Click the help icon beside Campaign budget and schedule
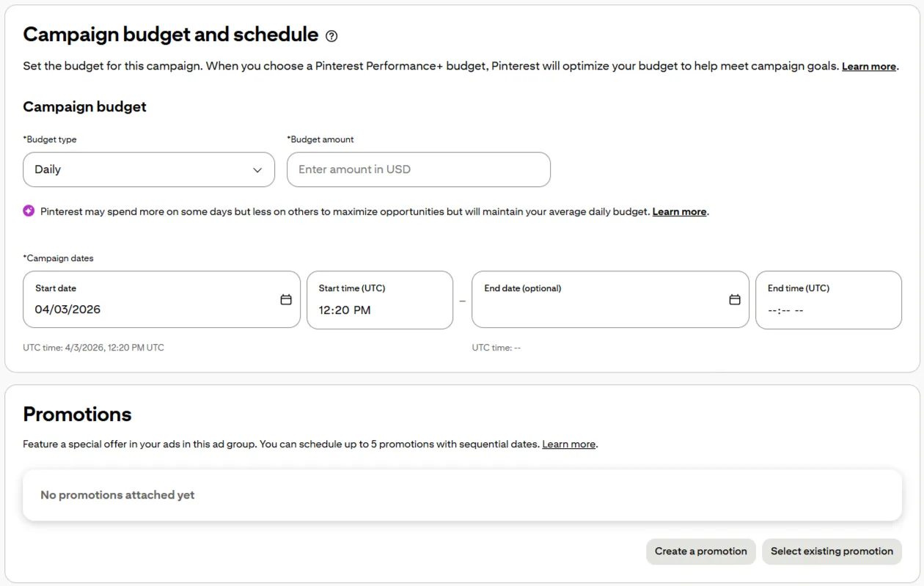 tap(330, 35)
